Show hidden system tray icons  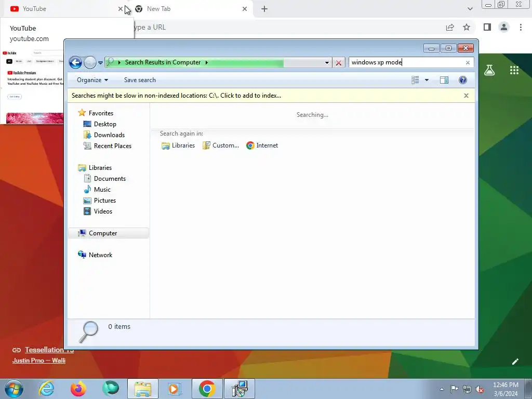[442, 389]
